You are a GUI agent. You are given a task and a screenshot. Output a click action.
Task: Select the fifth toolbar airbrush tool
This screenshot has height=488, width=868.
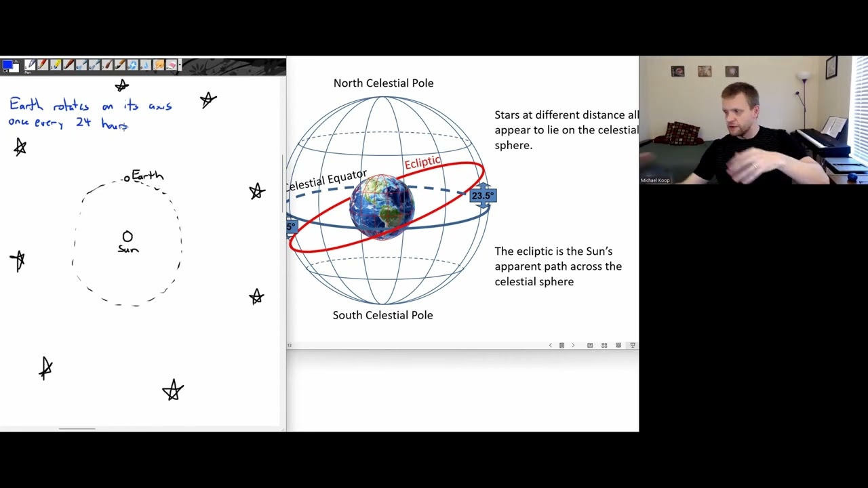81,65
